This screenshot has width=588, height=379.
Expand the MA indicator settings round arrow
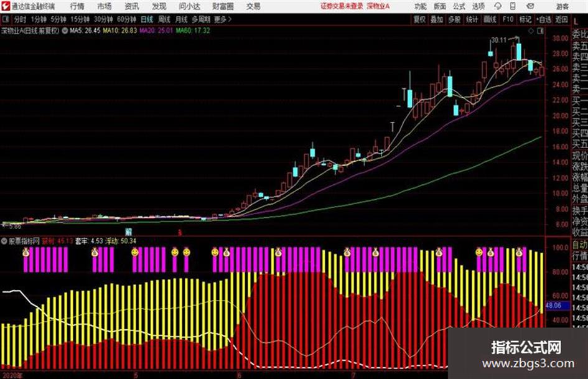[x=65, y=30]
